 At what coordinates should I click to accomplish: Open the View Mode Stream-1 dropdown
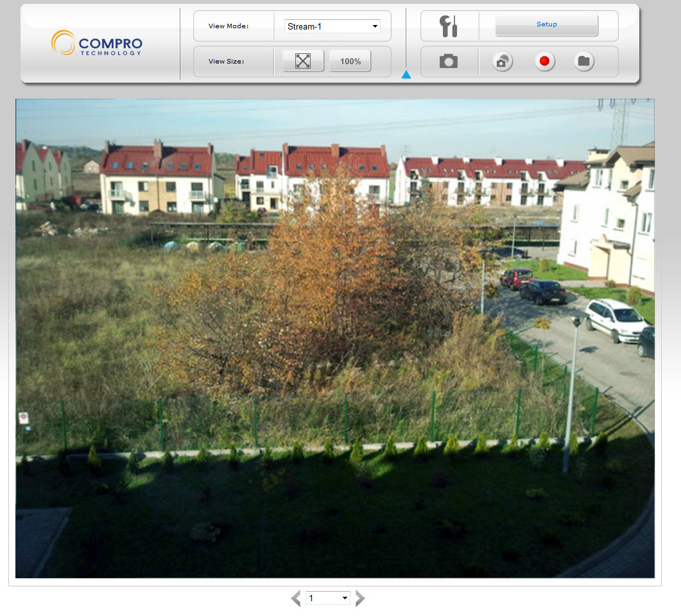point(332,26)
